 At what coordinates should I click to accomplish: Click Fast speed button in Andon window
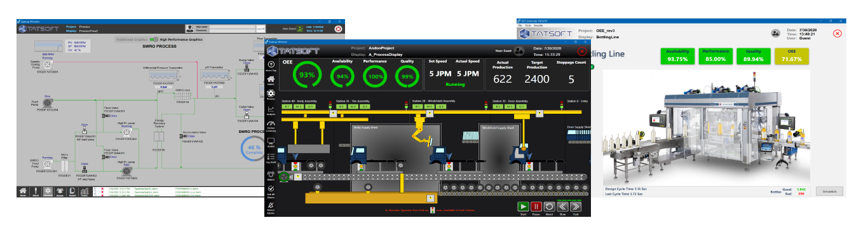(576, 206)
